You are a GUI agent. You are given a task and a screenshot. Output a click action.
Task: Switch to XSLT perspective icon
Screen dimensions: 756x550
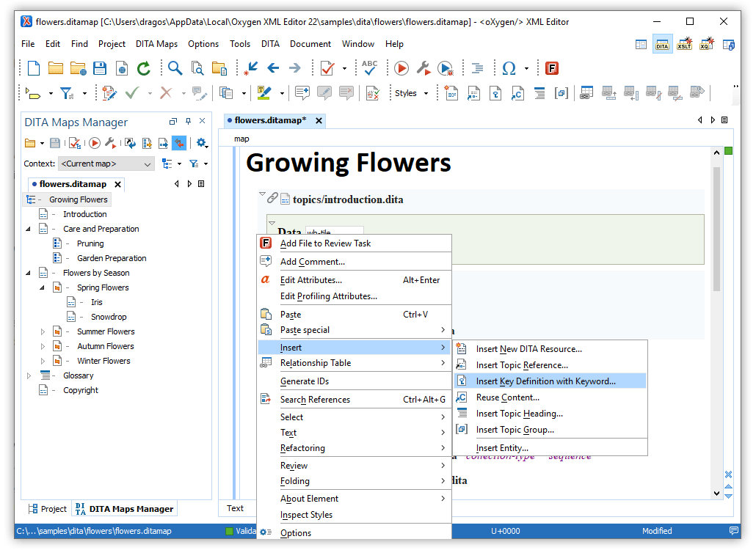point(685,44)
